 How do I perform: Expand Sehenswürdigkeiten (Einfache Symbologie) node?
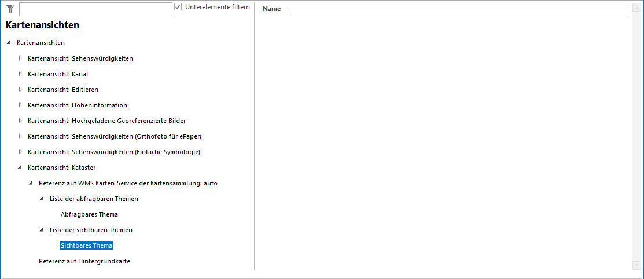[20, 152]
